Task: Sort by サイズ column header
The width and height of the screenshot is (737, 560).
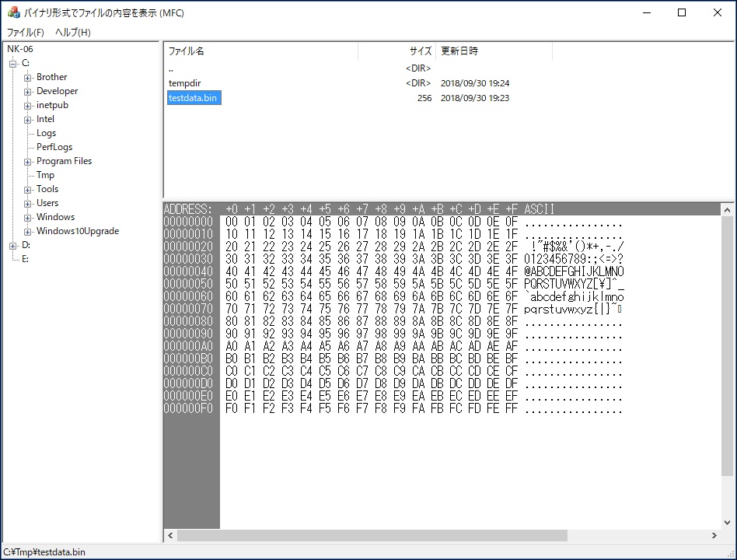Action: [x=396, y=51]
